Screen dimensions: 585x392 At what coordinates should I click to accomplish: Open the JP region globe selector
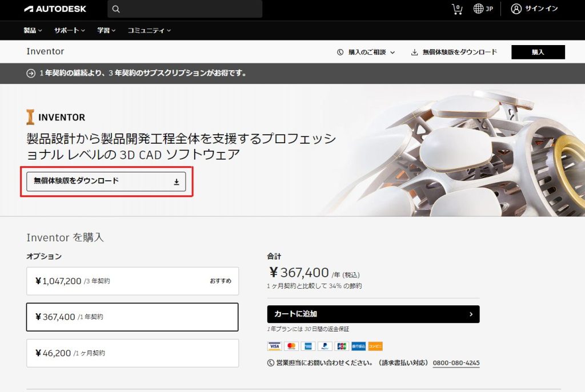483,9
